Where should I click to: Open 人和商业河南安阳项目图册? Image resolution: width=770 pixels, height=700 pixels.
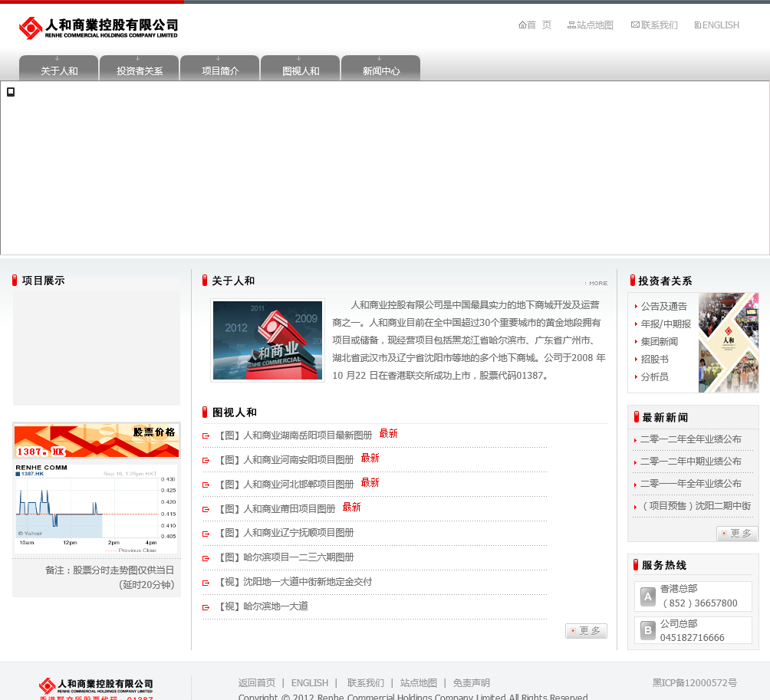(x=286, y=460)
